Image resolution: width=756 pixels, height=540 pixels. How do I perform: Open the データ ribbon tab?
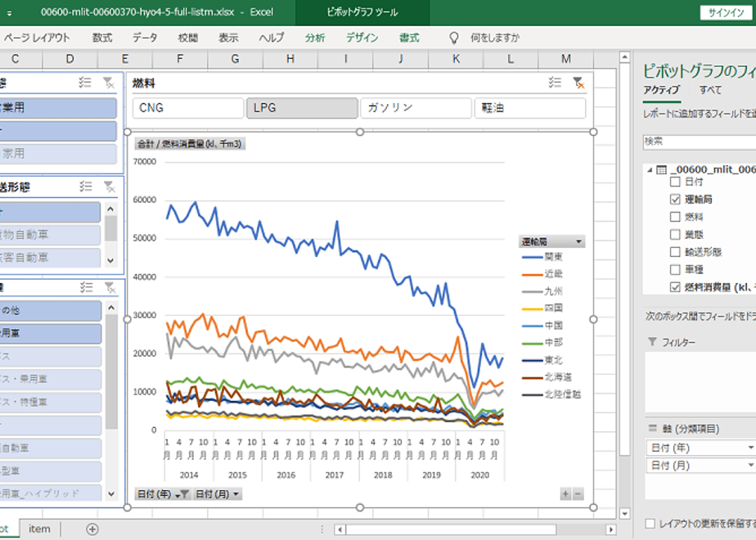(x=145, y=38)
